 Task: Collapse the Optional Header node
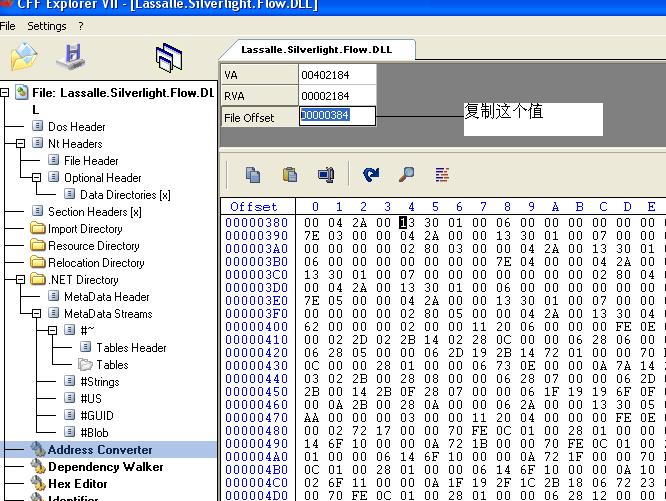(37, 177)
